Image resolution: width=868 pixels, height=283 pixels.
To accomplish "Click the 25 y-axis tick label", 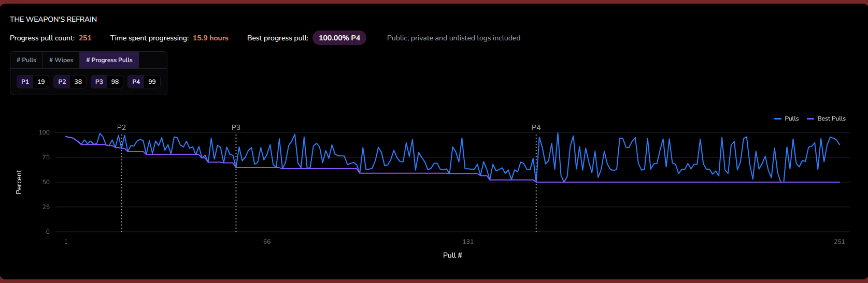I will pyautogui.click(x=46, y=207).
